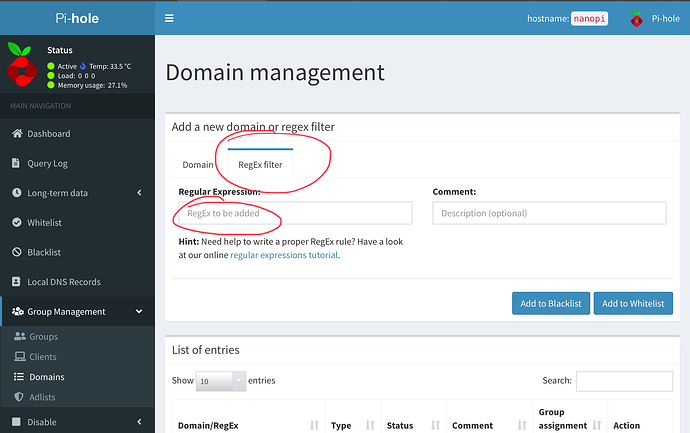Click the Load: 0 0 0 text

[x=76, y=76]
